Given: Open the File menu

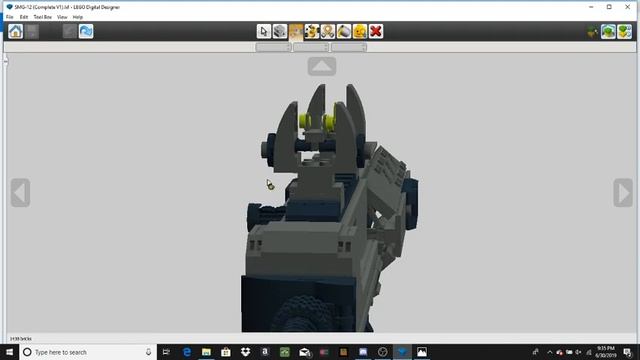Looking at the screenshot, I should pyautogui.click(x=9, y=17).
